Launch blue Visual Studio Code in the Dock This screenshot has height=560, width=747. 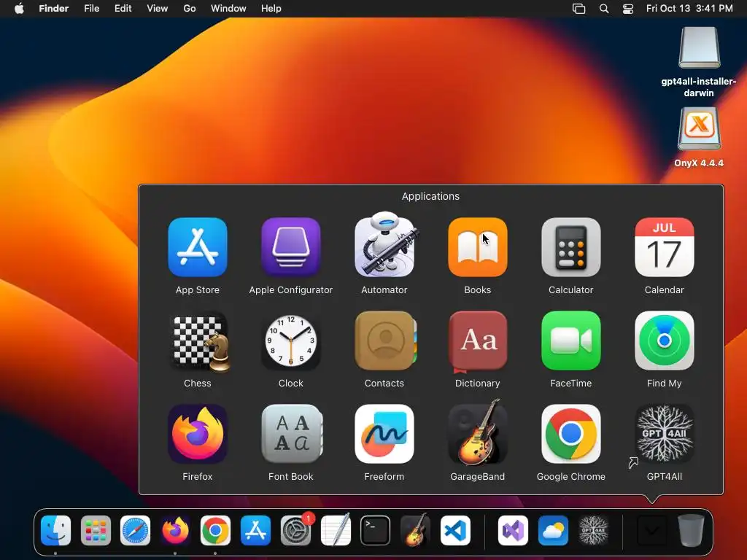455,530
